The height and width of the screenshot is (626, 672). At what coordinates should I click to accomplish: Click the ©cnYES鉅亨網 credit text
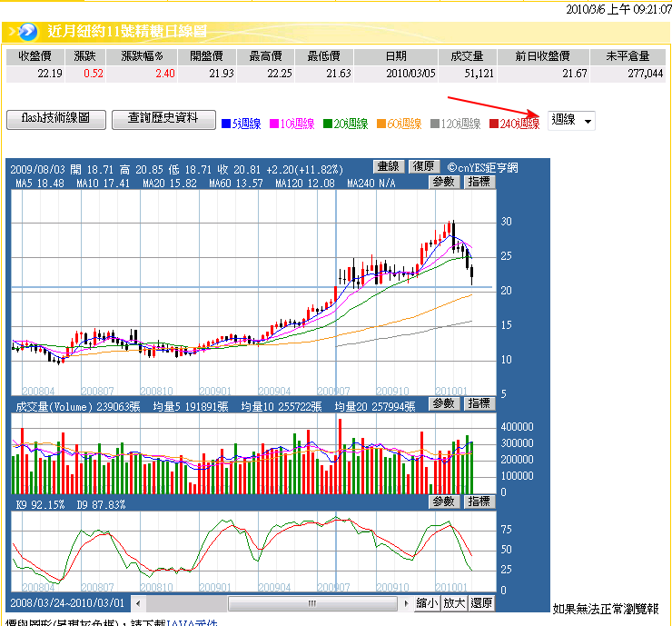point(482,168)
